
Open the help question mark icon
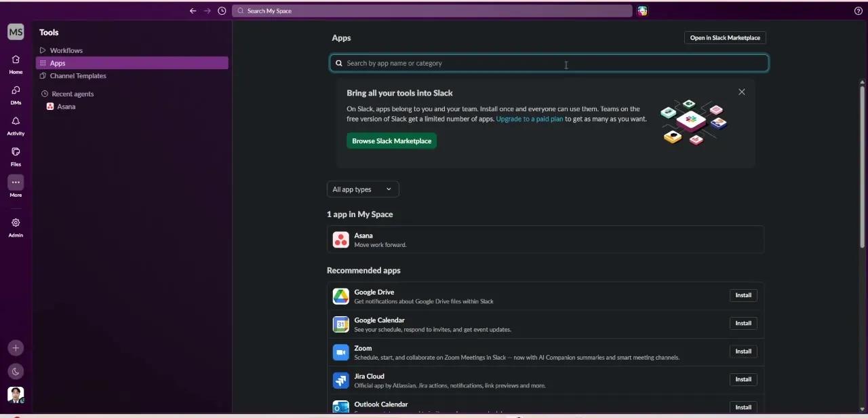(859, 11)
